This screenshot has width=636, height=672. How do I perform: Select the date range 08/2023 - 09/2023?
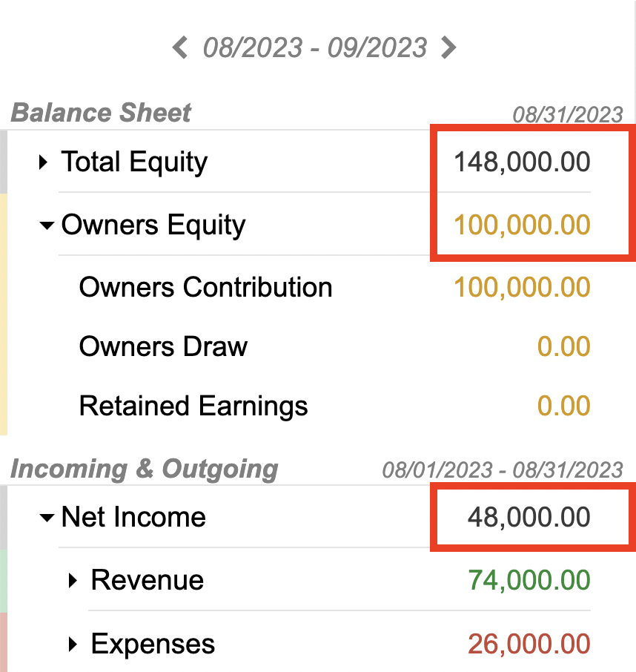point(313,47)
